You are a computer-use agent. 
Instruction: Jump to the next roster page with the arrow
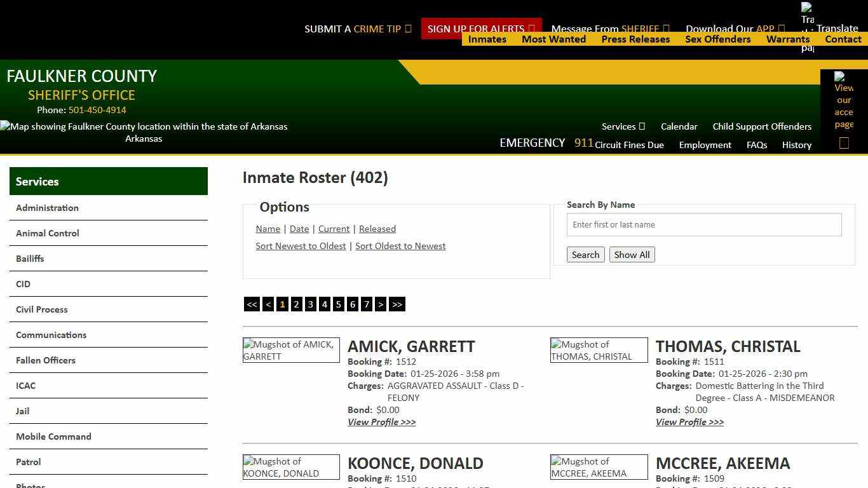coord(381,304)
